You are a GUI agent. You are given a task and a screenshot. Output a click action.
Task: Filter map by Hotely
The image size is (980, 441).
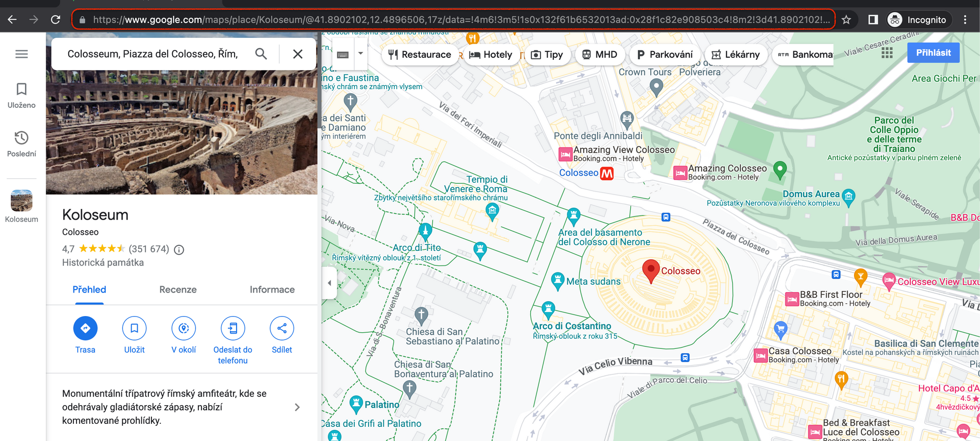coord(491,54)
